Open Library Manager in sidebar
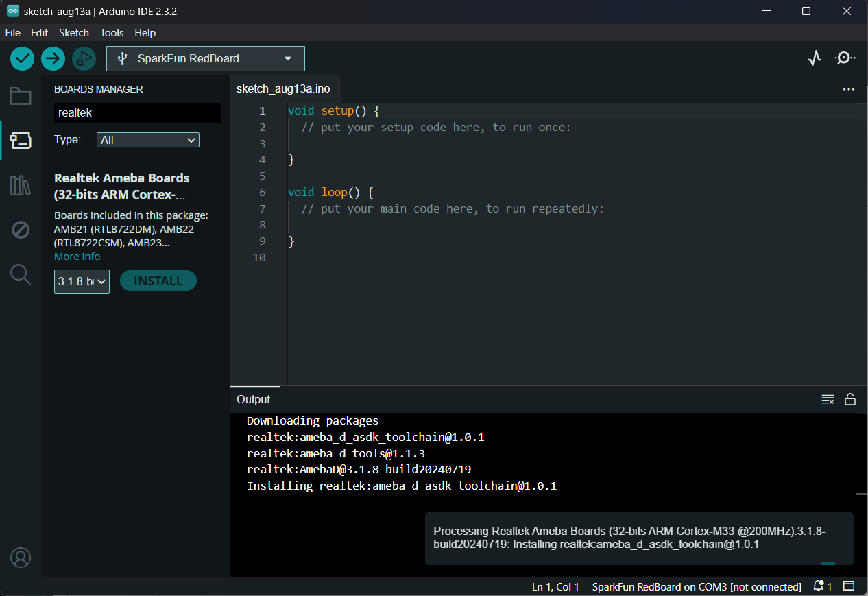Image resolution: width=868 pixels, height=596 pixels. [x=21, y=185]
